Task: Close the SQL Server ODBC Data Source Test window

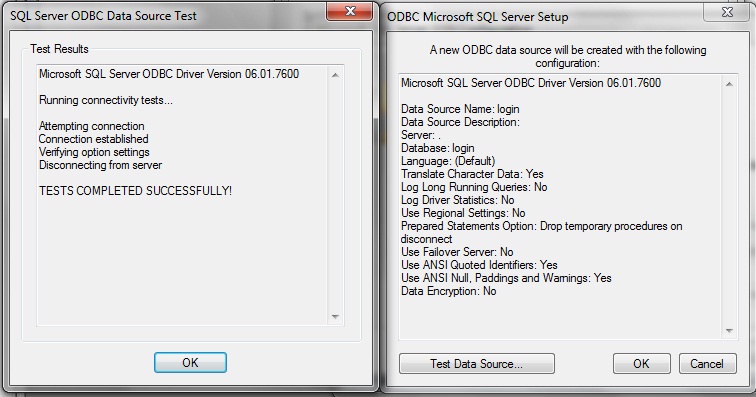Action: pos(350,11)
